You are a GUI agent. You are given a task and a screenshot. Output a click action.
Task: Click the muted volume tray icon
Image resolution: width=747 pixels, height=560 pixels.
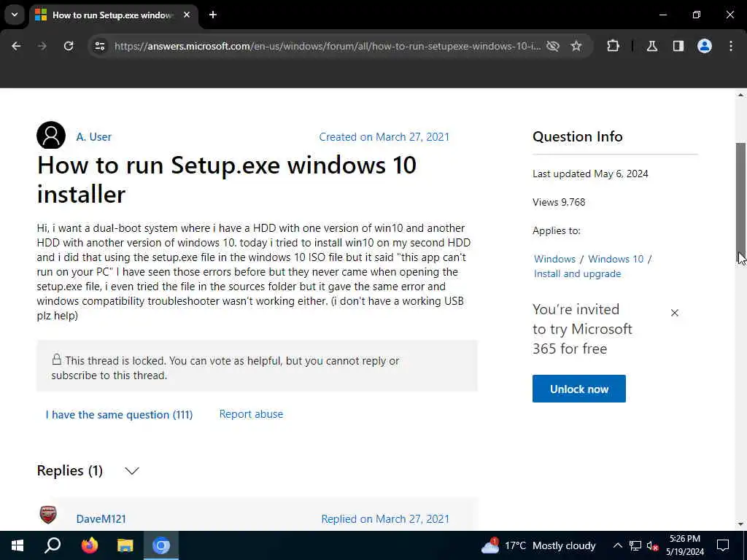point(653,546)
